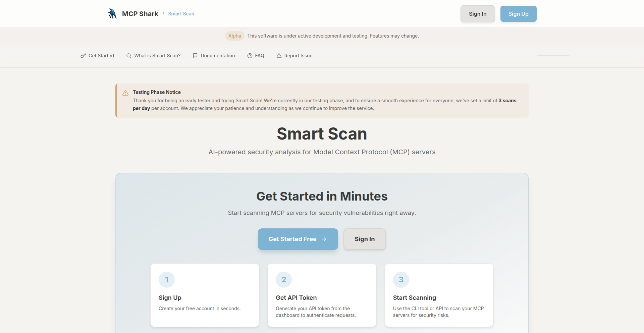Click the MCP Shark shark logo icon

[x=112, y=13]
